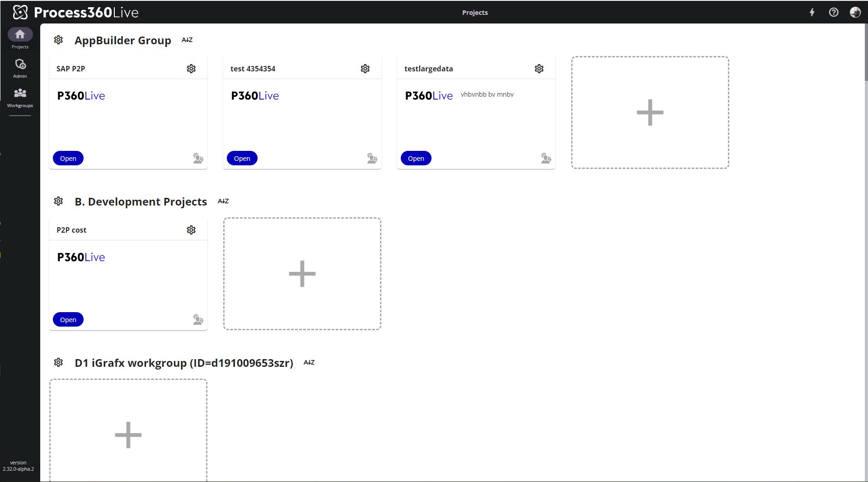Open B. Development Projects settings gear
This screenshot has width=868, height=482.
58,201
